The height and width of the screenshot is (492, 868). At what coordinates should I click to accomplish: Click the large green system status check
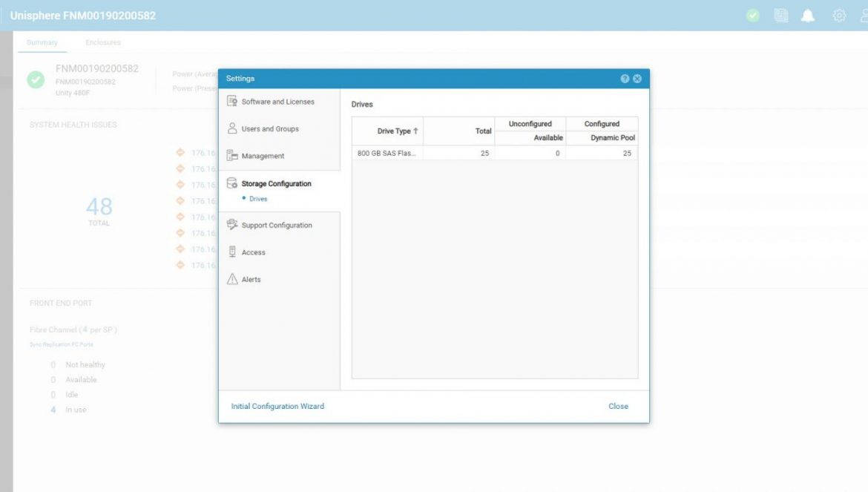click(36, 79)
